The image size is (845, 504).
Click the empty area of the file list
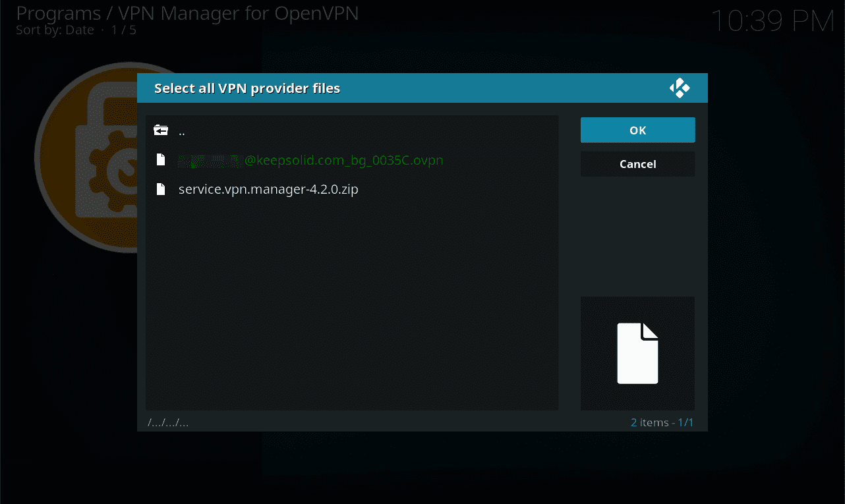coord(351,303)
